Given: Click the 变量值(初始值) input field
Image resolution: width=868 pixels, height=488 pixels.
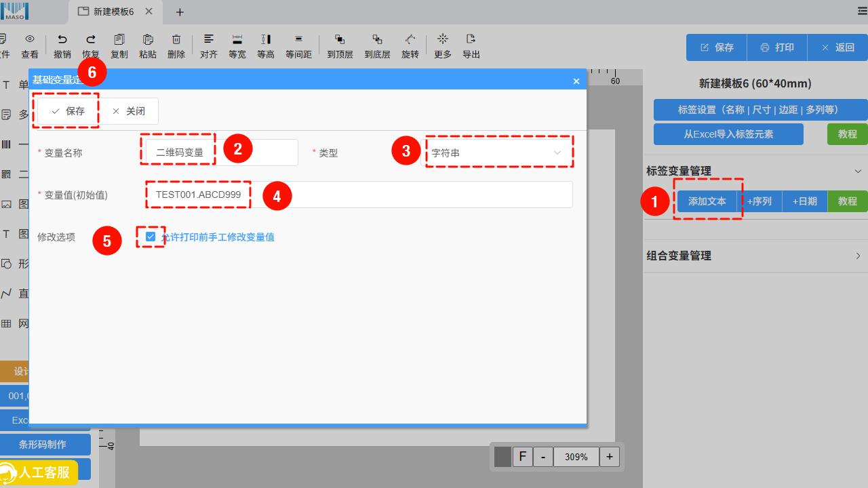Looking at the screenshot, I should (x=407, y=195).
